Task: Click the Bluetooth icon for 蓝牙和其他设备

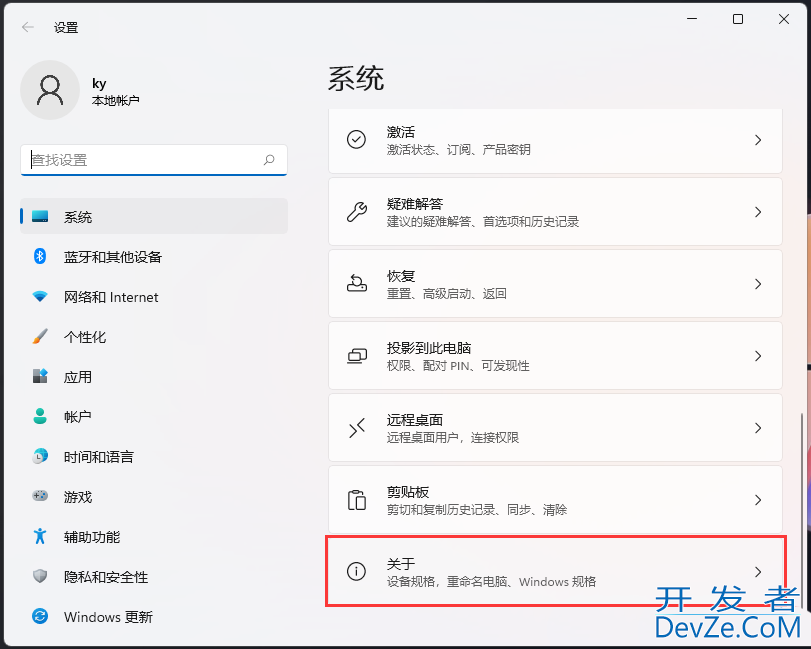Action: 40,256
